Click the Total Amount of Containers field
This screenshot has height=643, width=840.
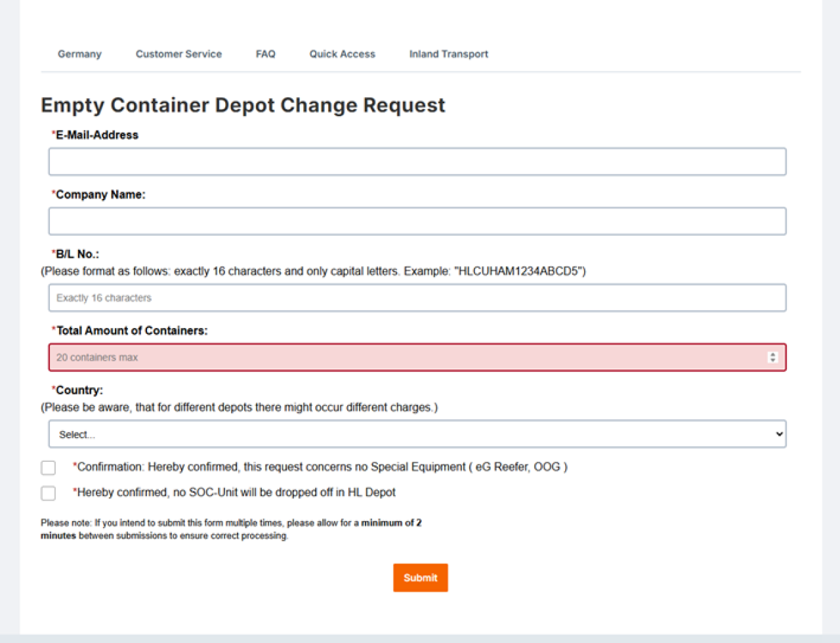pyautogui.click(x=407, y=358)
